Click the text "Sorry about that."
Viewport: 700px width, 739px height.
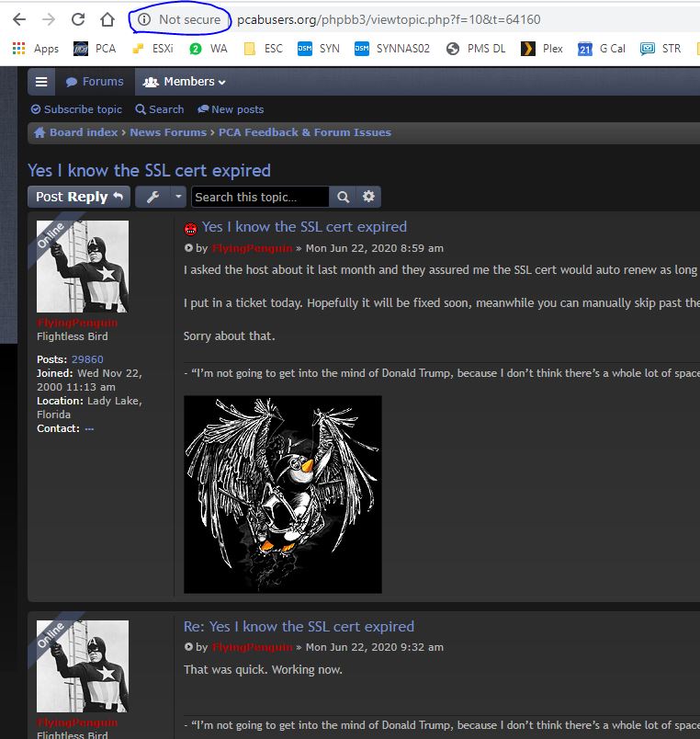229,336
